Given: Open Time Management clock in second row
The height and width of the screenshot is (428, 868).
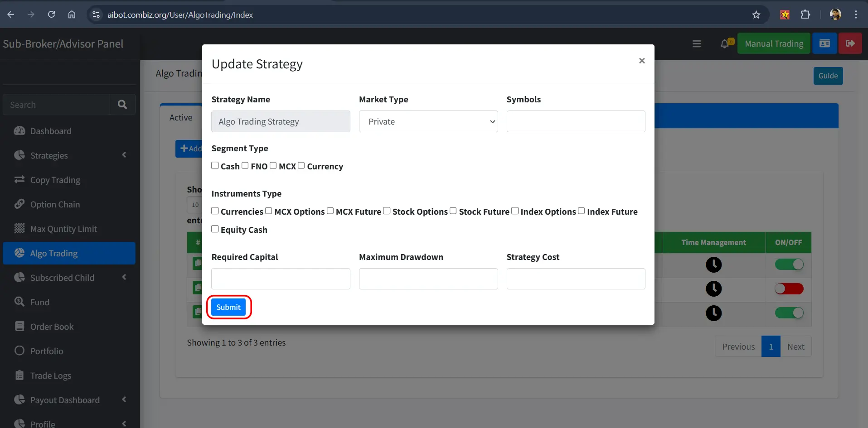Looking at the screenshot, I should click(x=713, y=289).
